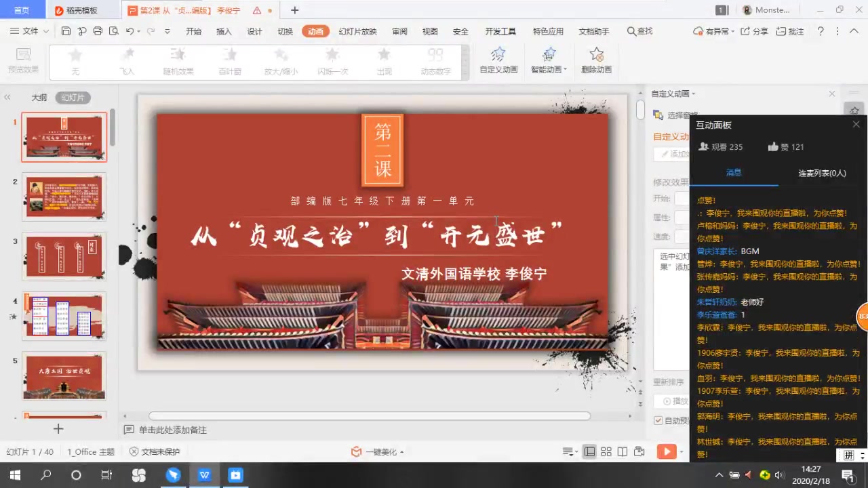This screenshot has width=868, height=488.
Task: Click the add new slide plus icon
Action: (x=58, y=428)
